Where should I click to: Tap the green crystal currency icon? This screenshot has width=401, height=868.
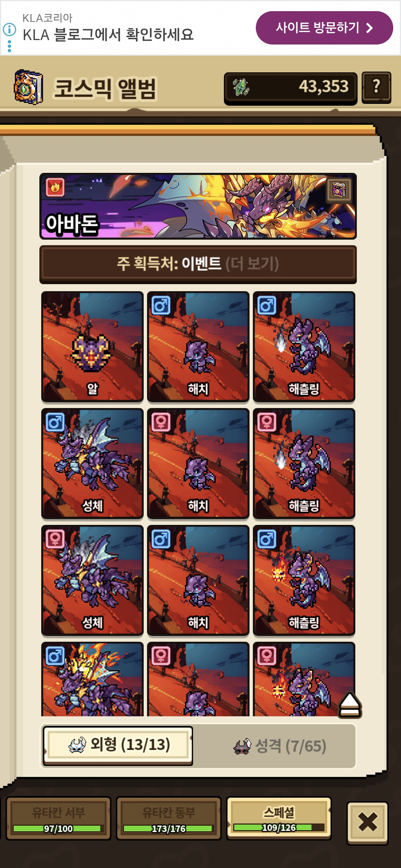(x=241, y=88)
